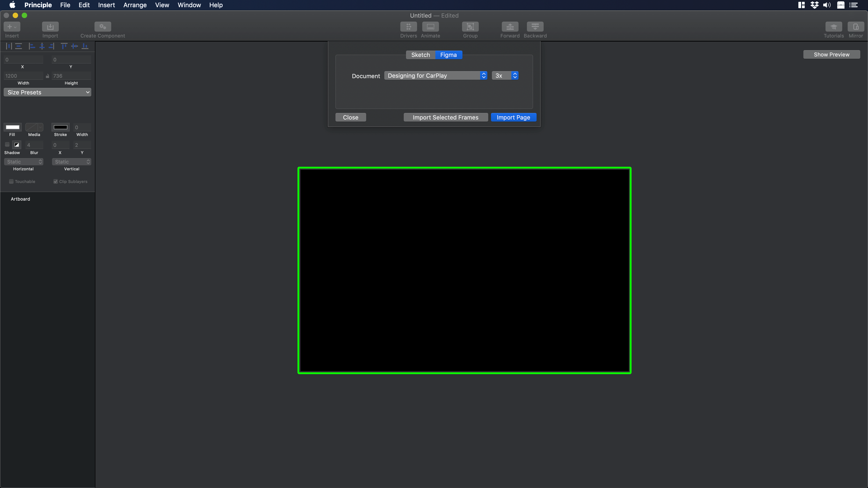The height and width of the screenshot is (488, 868).
Task: Click the align top edges icon
Action: click(64, 46)
